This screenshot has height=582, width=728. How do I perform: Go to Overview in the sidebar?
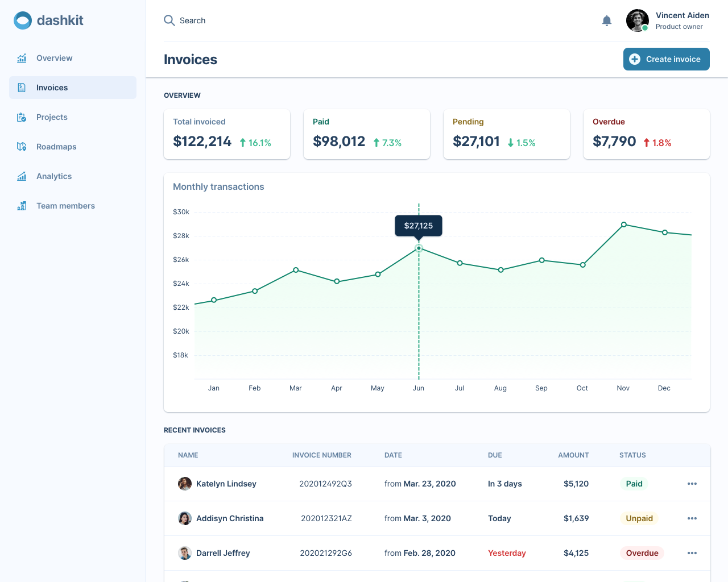point(73,58)
